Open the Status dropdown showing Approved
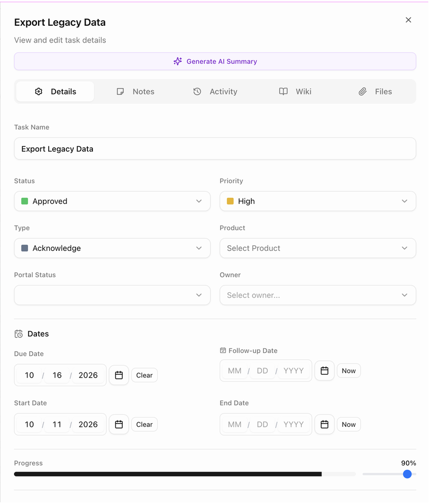 (x=112, y=201)
